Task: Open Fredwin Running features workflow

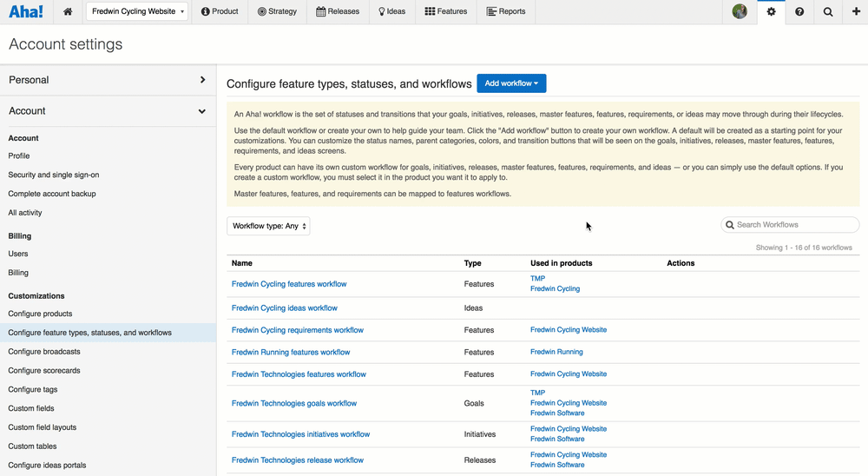Action: (291, 352)
